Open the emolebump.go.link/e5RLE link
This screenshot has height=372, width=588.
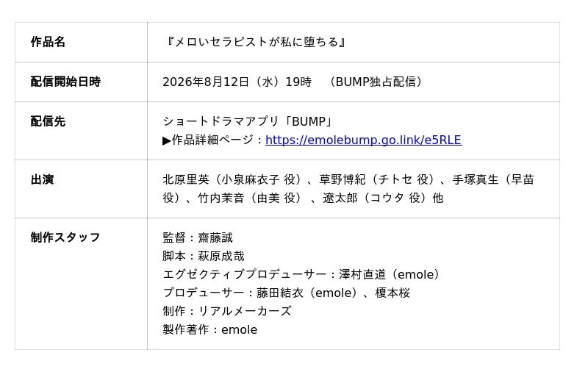(363, 140)
